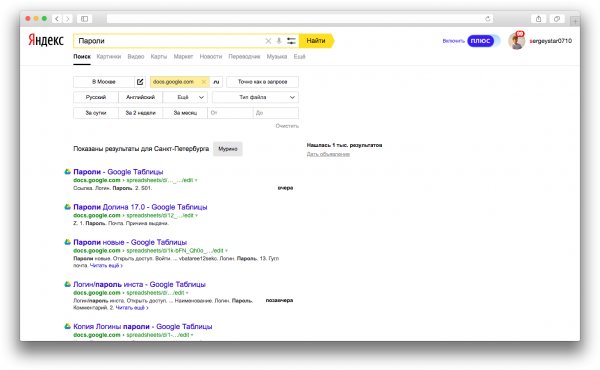Click the sergeystar0710 username
600x370 pixels.
point(551,41)
